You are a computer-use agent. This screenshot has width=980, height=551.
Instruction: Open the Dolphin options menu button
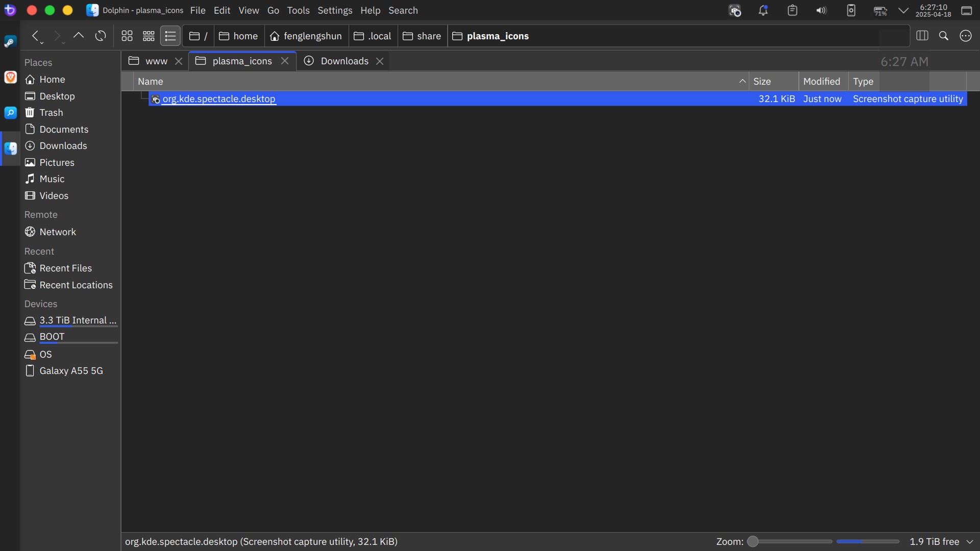pyautogui.click(x=966, y=36)
